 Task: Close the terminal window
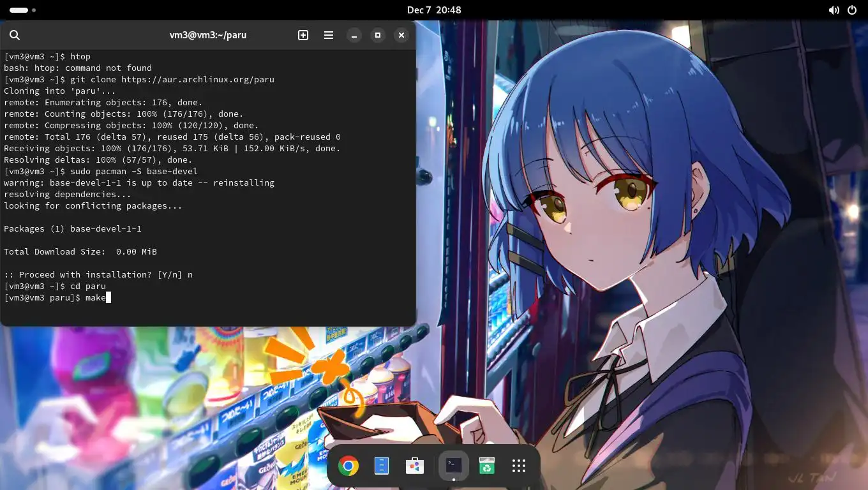click(x=401, y=35)
